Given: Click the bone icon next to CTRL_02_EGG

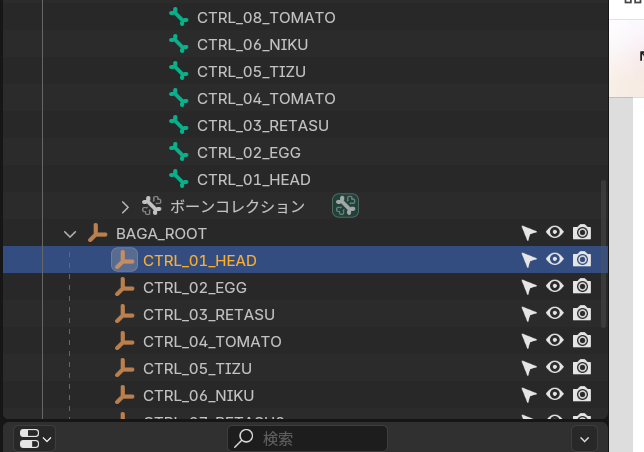Looking at the screenshot, I should [179, 152].
